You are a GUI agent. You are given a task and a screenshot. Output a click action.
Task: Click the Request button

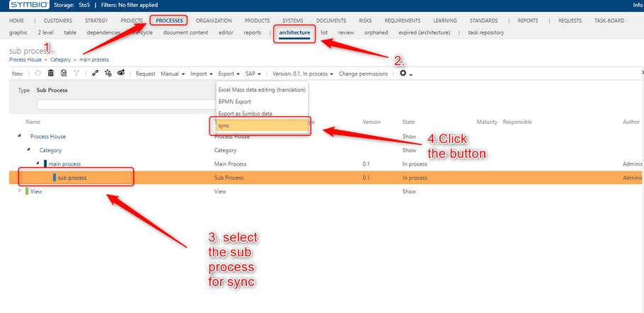tap(145, 74)
